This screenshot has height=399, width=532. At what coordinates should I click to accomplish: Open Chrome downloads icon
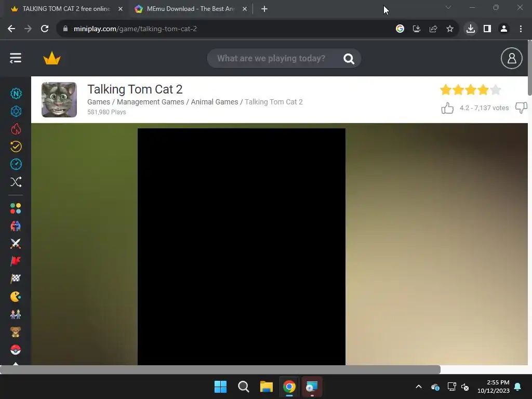471,29
